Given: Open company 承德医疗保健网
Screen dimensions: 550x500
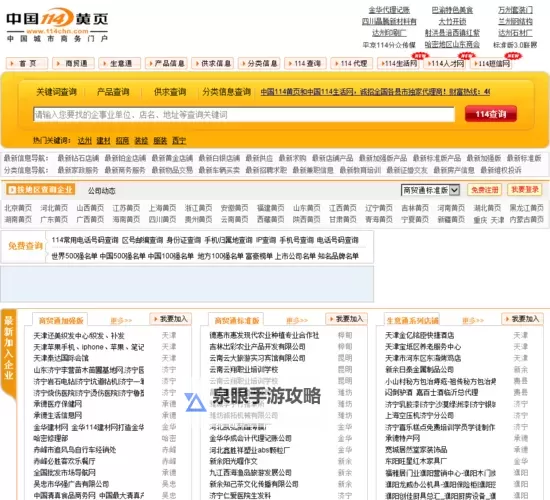Looking at the screenshot, I should [58, 404].
